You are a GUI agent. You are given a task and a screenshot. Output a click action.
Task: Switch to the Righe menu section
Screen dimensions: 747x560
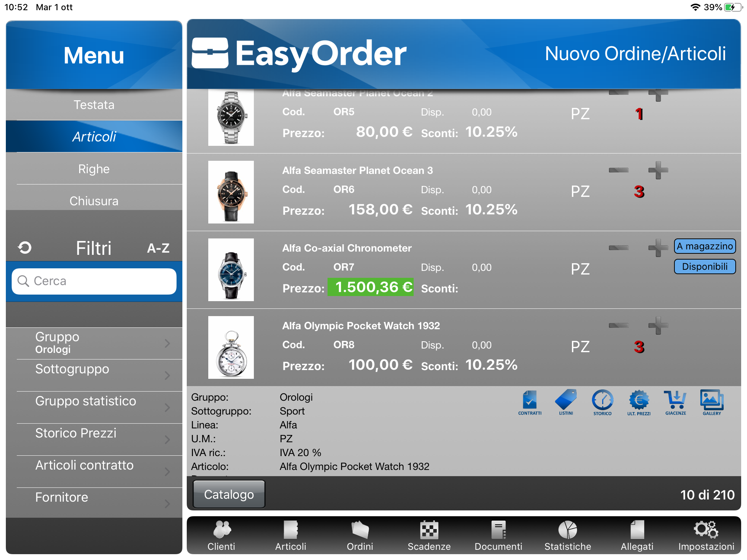94,169
